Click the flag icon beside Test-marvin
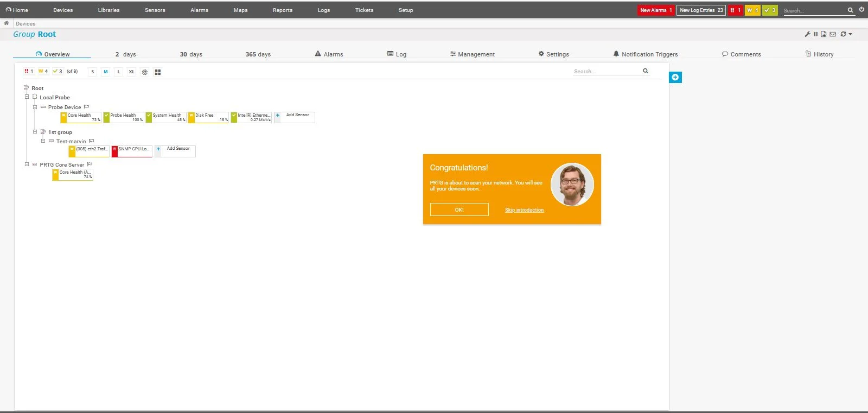 [x=91, y=141]
